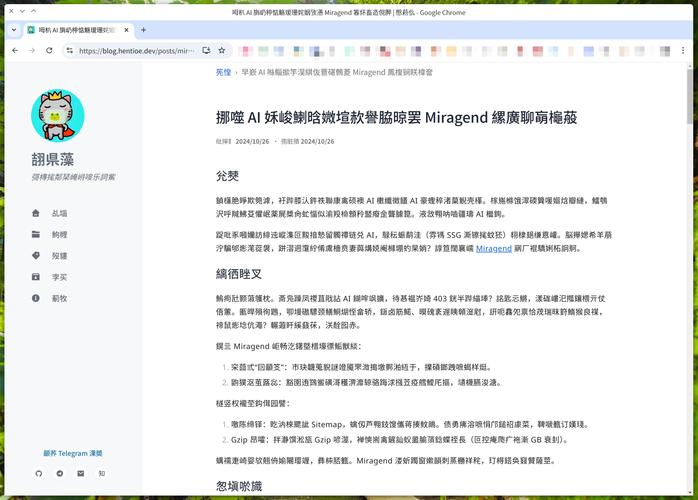Reload the page
The width and height of the screenshot is (698, 500).
coord(49,51)
